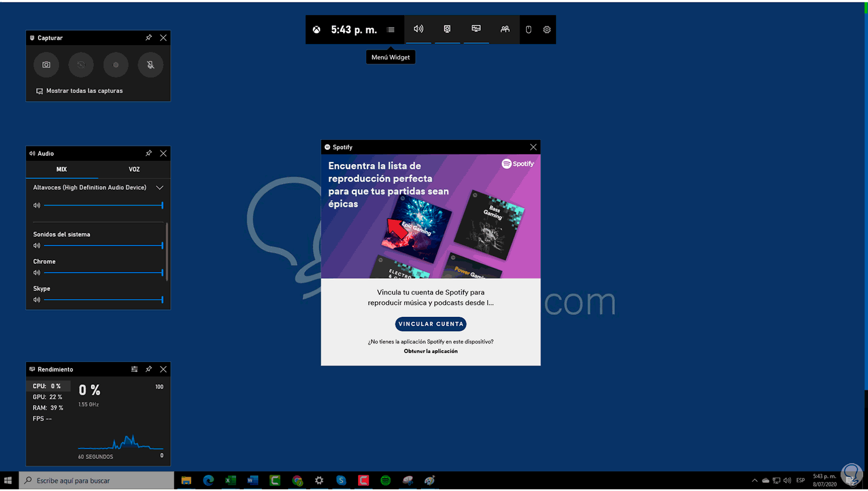Select the Epic Gaming playlist cover
This screenshot has height=491, width=868.
click(x=417, y=228)
